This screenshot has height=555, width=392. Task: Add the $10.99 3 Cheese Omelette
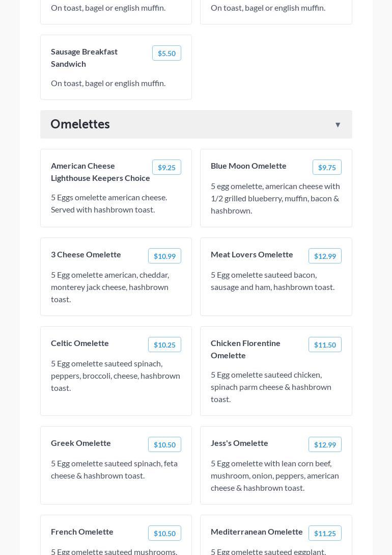164,256
